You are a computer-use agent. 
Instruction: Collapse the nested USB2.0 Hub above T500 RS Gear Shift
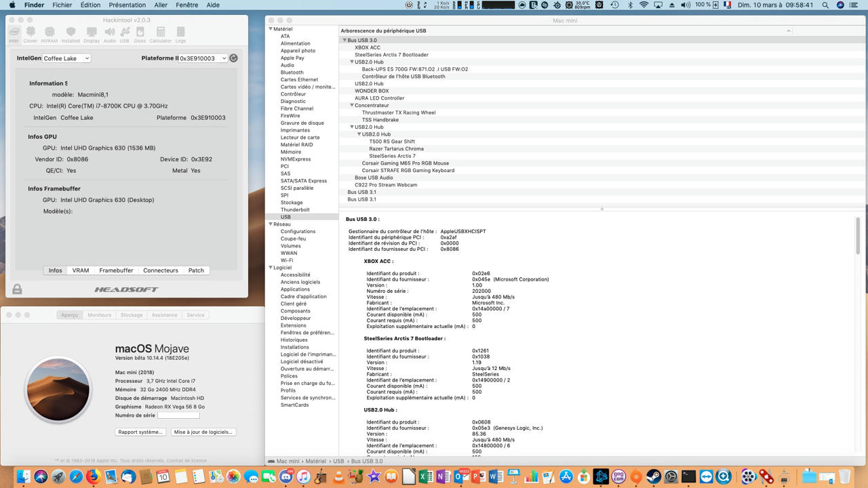pyautogui.click(x=359, y=134)
